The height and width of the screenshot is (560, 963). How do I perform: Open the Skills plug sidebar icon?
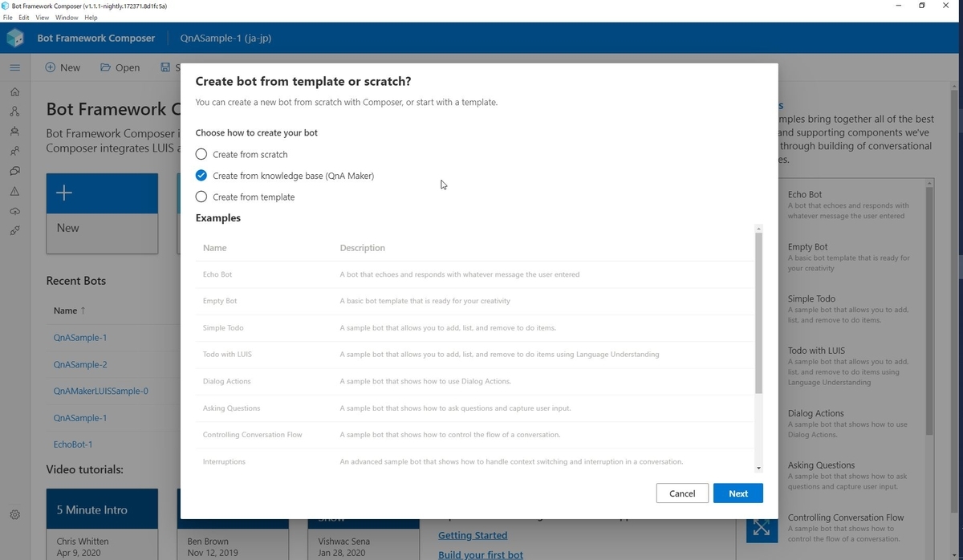click(x=14, y=231)
